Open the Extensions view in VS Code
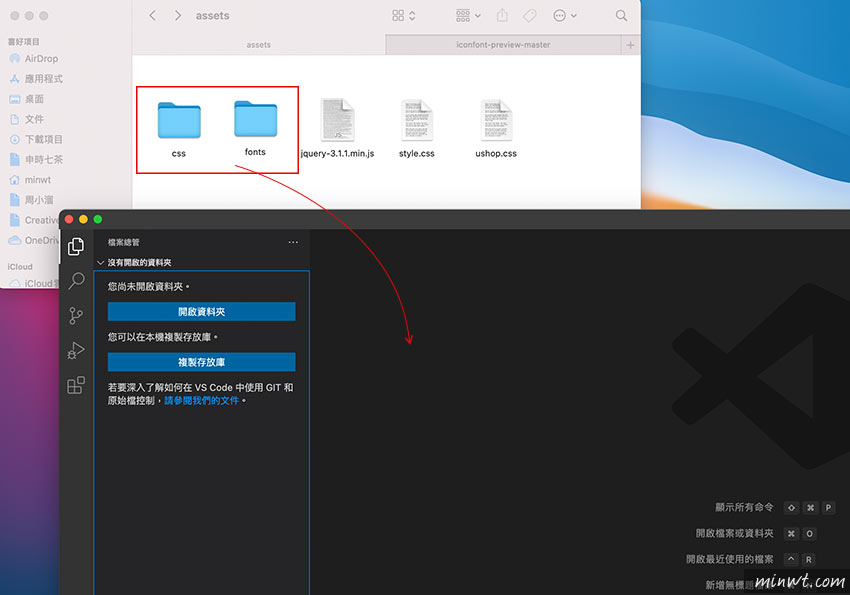The height and width of the screenshot is (595, 850). (76, 385)
